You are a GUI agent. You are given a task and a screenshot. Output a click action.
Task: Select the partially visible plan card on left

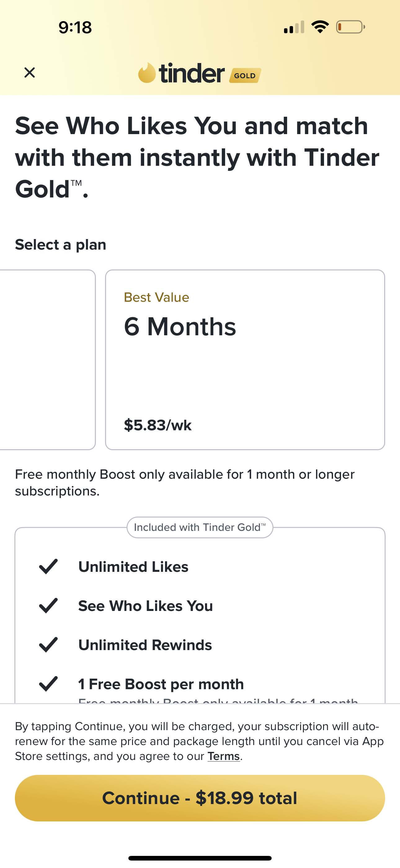[47, 359]
